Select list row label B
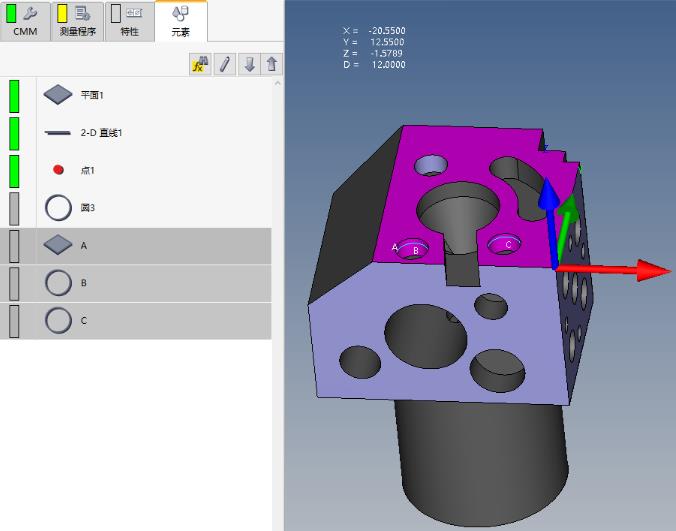This screenshot has height=531, width=676. coord(84,283)
